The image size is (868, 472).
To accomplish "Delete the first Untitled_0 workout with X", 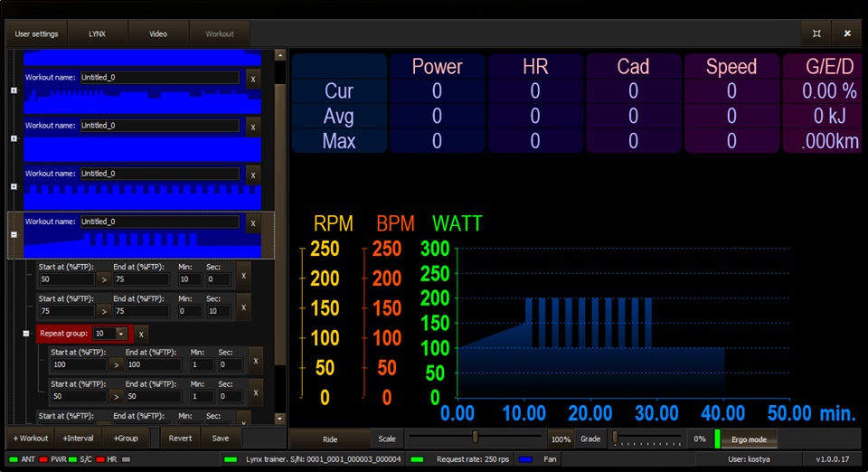I will click(x=253, y=80).
